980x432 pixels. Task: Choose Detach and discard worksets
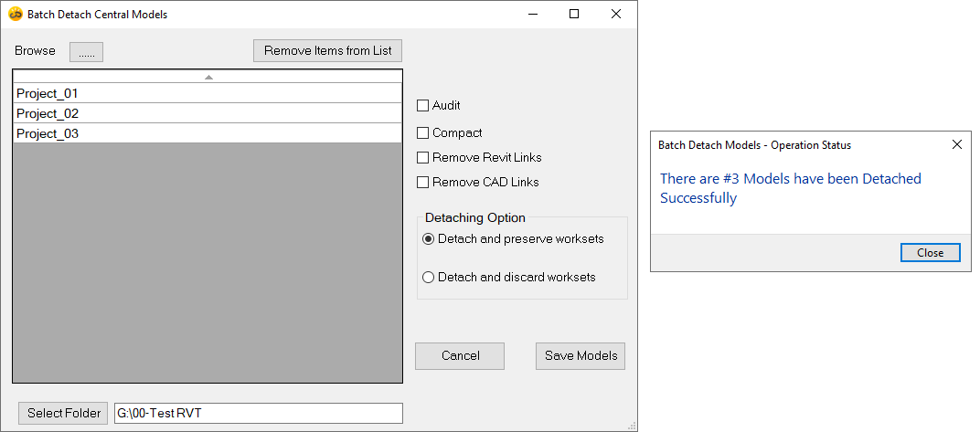429,278
